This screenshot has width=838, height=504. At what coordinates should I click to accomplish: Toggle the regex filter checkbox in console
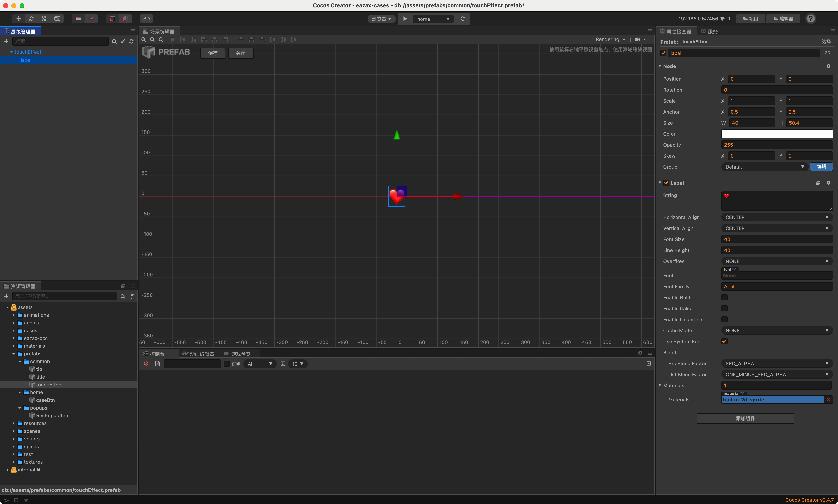click(227, 364)
